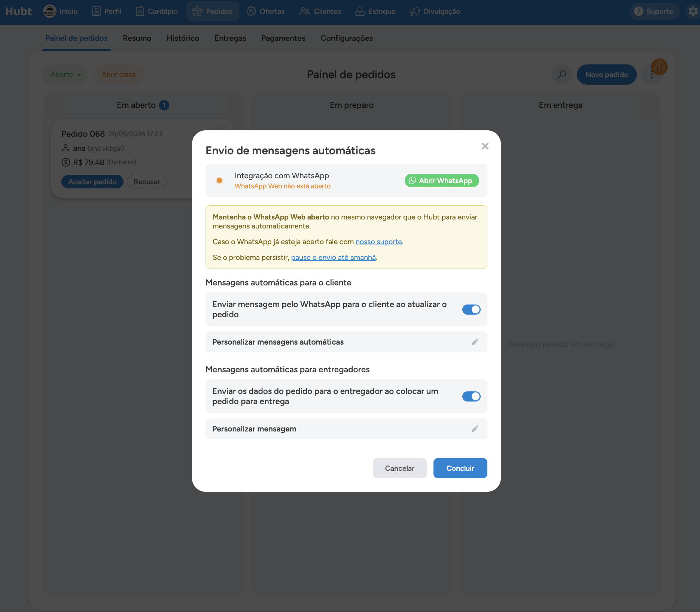Viewport: 700px width, 612px height.
Task: Accept order Pedido 068
Action: [x=92, y=182]
